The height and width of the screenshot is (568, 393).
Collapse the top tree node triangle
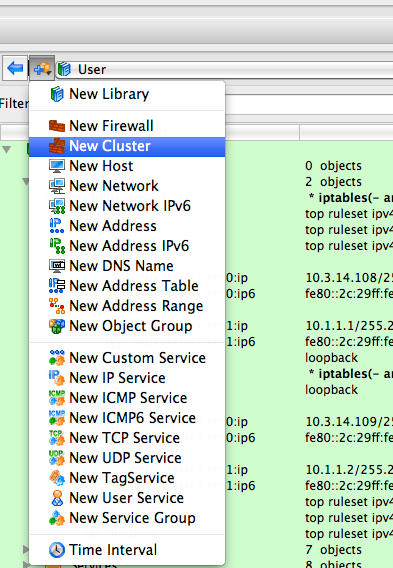[x=7, y=149]
